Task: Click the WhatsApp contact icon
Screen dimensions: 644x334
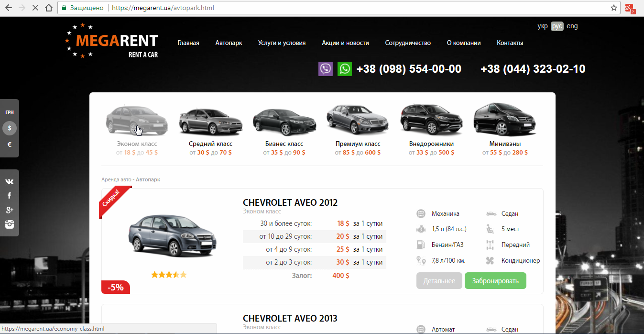Action: click(x=344, y=68)
